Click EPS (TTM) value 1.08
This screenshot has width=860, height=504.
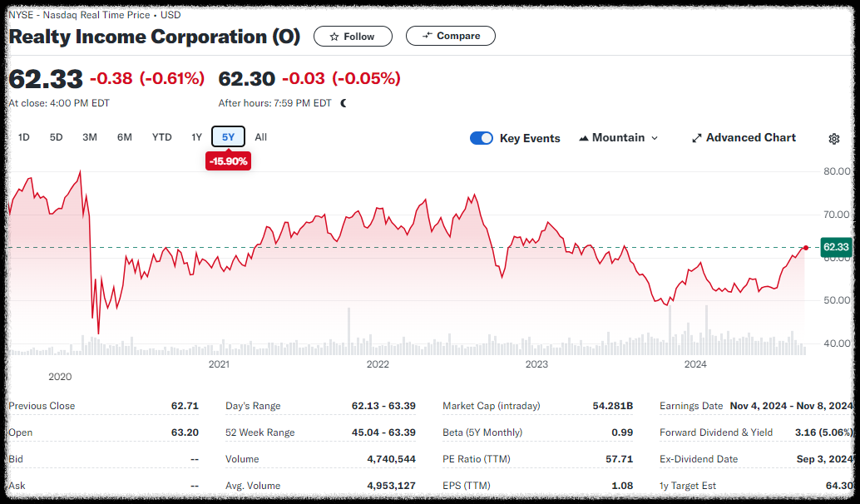click(622, 486)
